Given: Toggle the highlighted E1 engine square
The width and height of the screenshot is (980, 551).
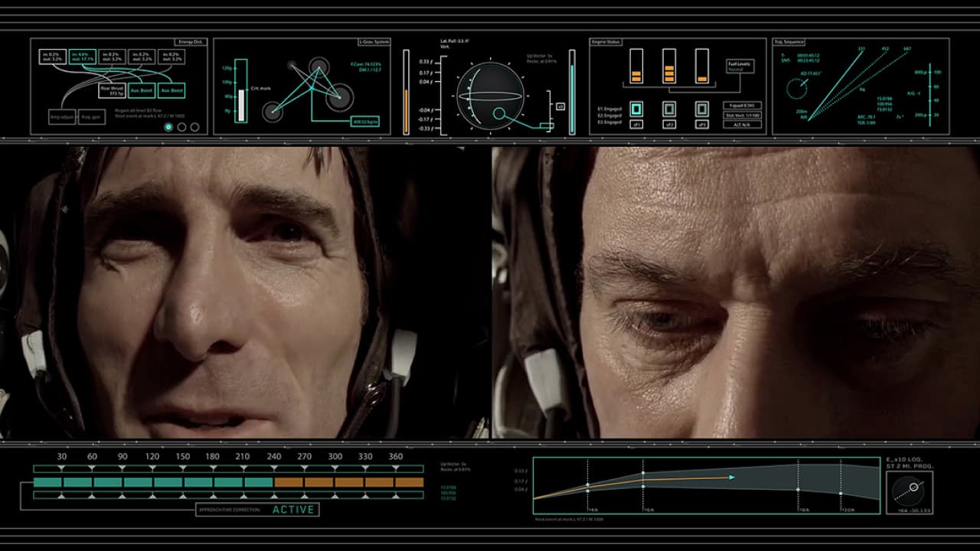Looking at the screenshot, I should (x=636, y=109).
